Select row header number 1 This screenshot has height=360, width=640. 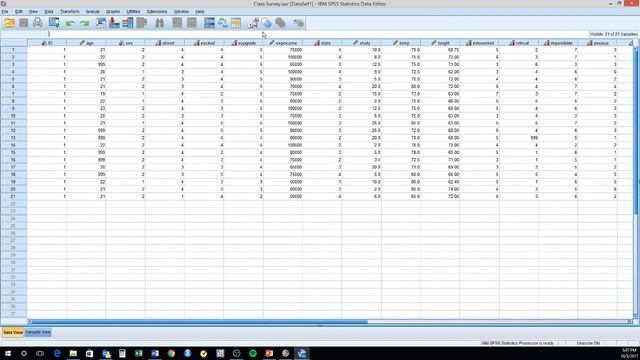tap(13, 50)
